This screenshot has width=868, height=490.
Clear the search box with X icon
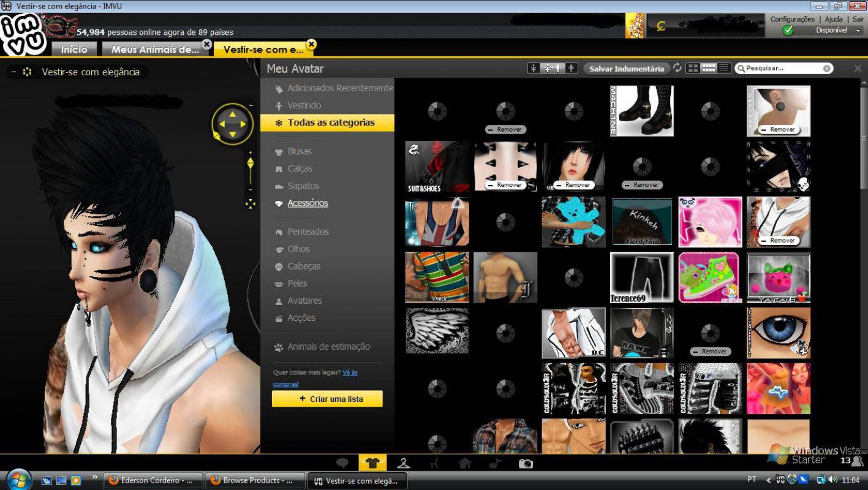827,69
